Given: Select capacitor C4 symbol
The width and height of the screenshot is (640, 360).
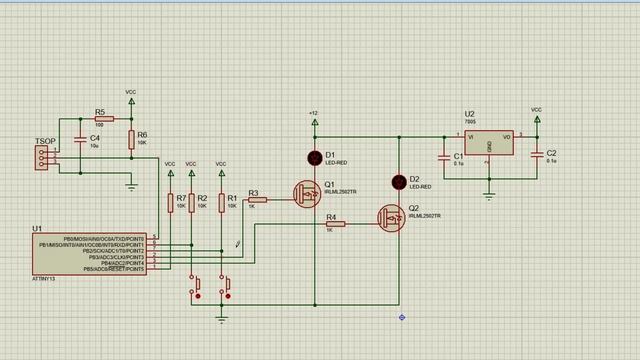Looking at the screenshot, I should tap(80, 140).
